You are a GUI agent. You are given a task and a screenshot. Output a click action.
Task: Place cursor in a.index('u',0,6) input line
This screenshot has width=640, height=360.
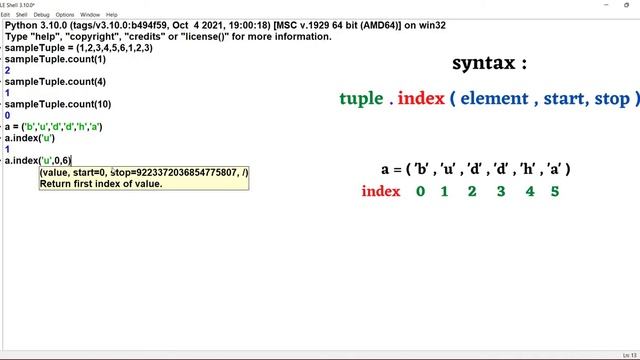38,160
